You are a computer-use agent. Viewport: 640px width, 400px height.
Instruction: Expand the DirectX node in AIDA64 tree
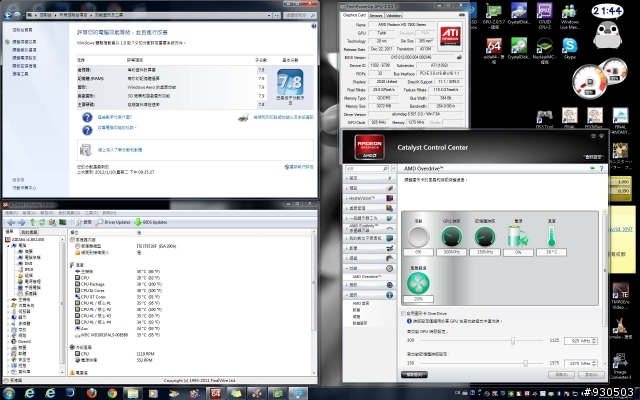(9, 342)
